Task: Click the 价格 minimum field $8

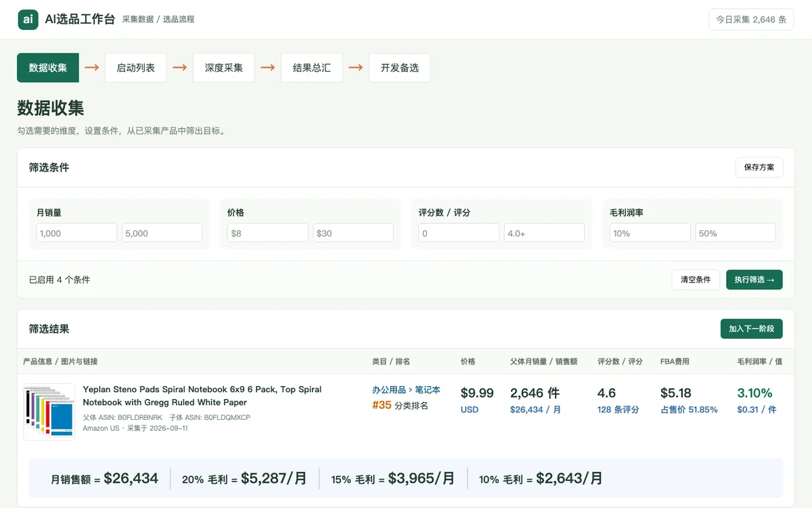Action: [267, 233]
